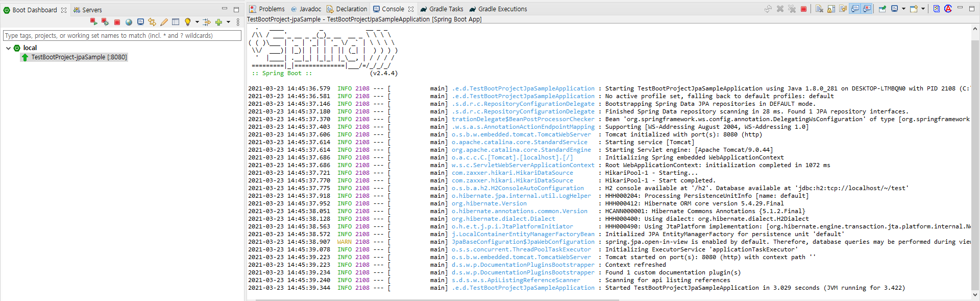Open Boot Dashboard view menu dots
The width and height of the screenshot is (980, 301).
pyautogui.click(x=238, y=22)
